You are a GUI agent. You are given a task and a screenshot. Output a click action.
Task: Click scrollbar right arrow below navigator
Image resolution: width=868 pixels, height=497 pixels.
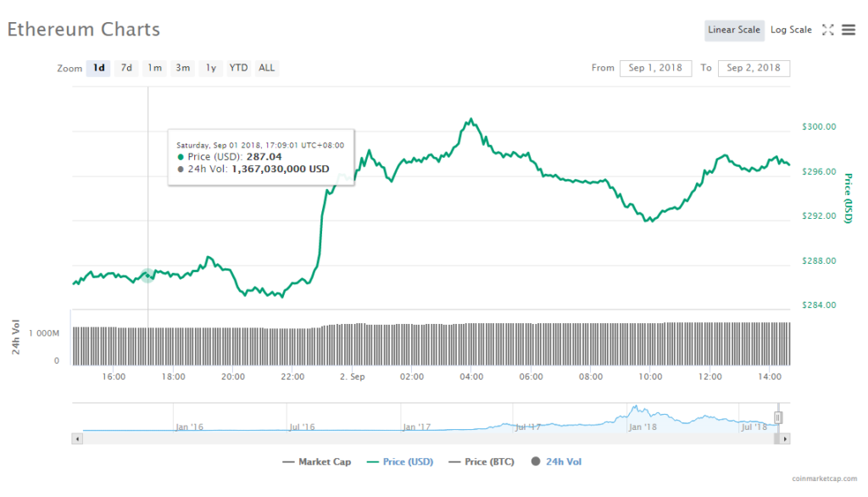tap(785, 438)
